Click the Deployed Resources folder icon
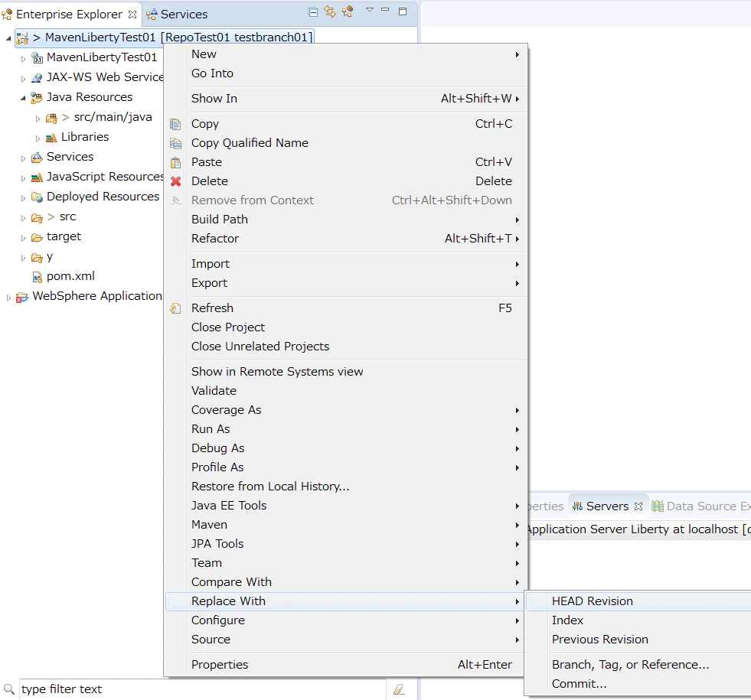This screenshot has width=751, height=700. click(37, 197)
